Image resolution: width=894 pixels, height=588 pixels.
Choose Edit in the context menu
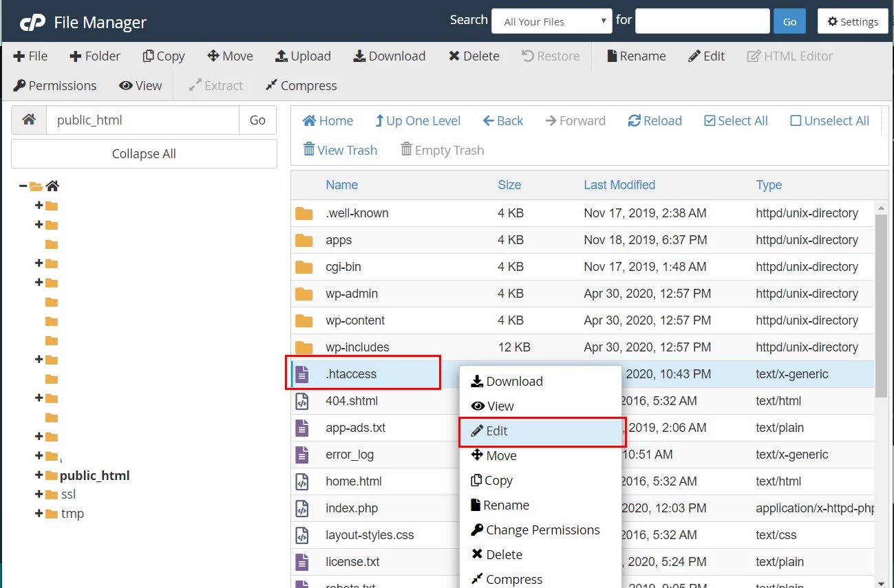coord(540,431)
